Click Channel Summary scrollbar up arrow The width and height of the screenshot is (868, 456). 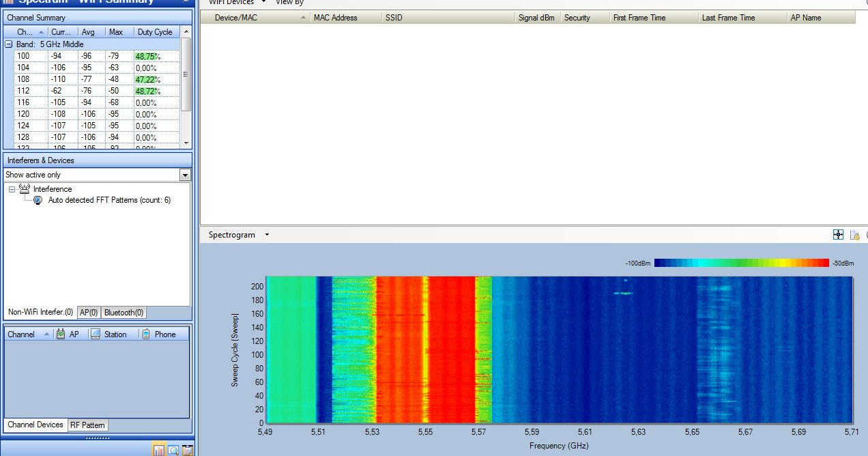(x=186, y=31)
